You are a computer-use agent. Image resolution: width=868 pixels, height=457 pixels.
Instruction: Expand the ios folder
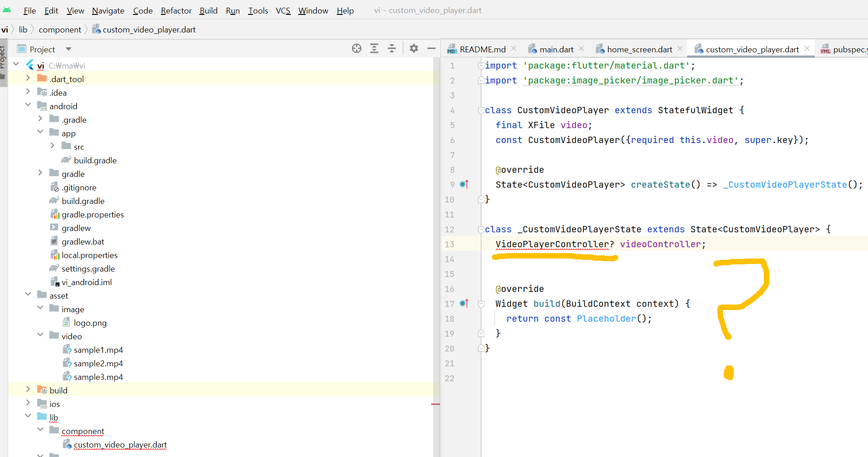[x=28, y=403]
